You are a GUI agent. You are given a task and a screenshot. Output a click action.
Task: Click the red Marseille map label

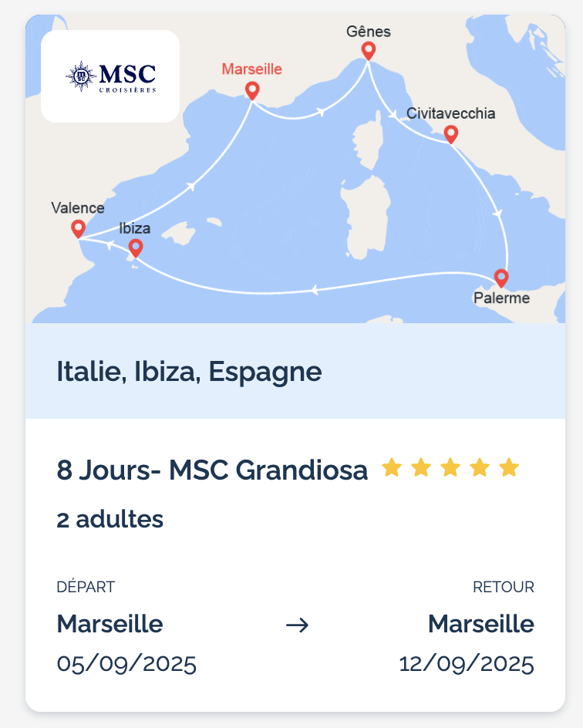(x=252, y=69)
